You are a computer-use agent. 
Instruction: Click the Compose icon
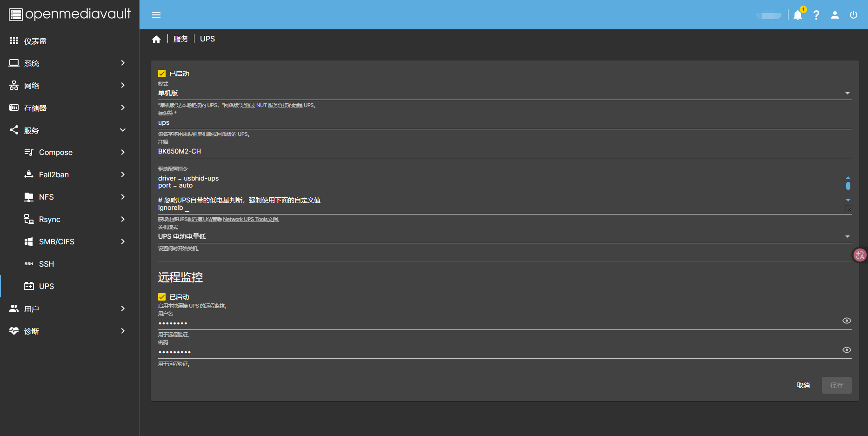(x=29, y=152)
